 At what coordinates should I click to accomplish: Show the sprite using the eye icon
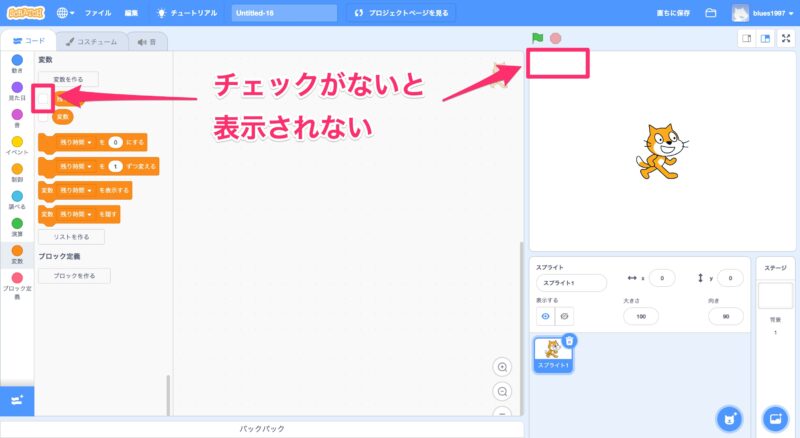[546, 316]
